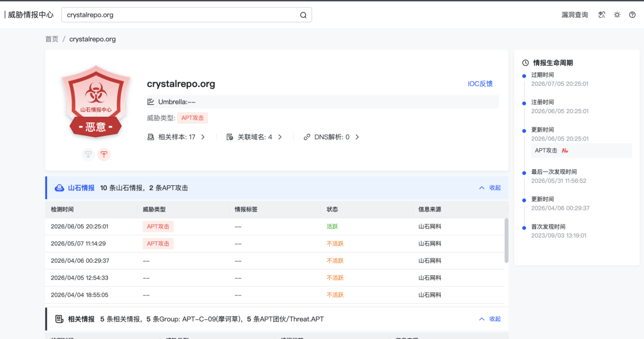Screen dimensions: 644x339
Task: Click the 相关情报 section icon
Action: coord(59,319)
